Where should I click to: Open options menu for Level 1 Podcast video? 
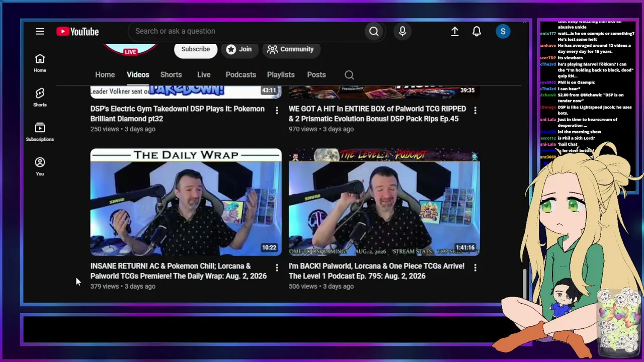pos(475,267)
